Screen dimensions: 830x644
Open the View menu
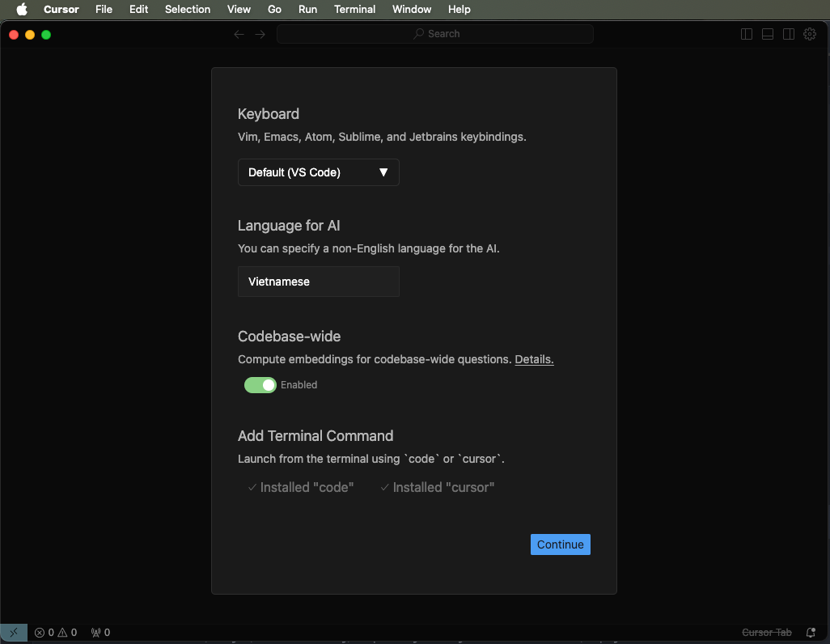[239, 9]
